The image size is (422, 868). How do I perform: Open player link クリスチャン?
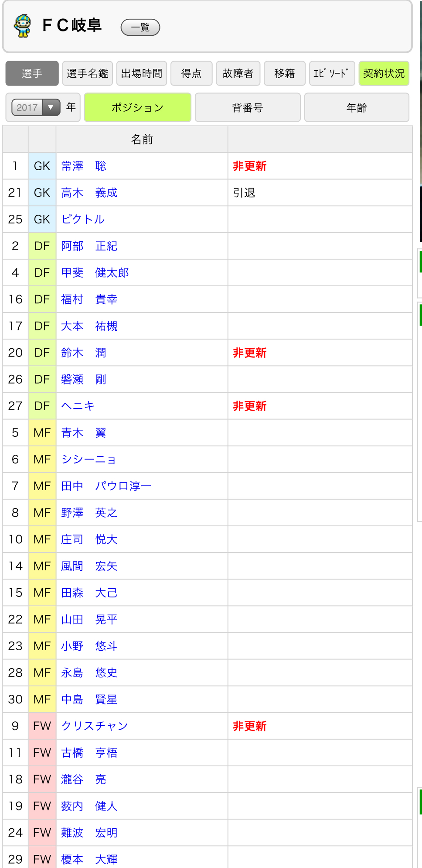click(x=95, y=726)
